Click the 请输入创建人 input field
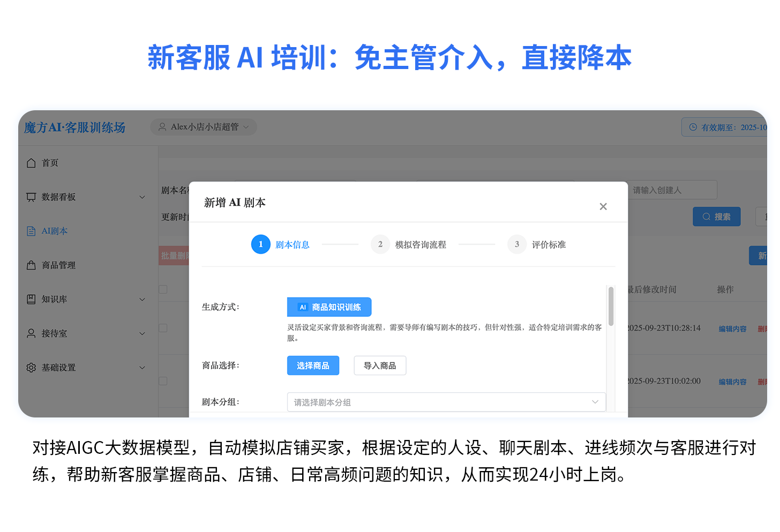This screenshot has height=532, width=780. coord(672,190)
